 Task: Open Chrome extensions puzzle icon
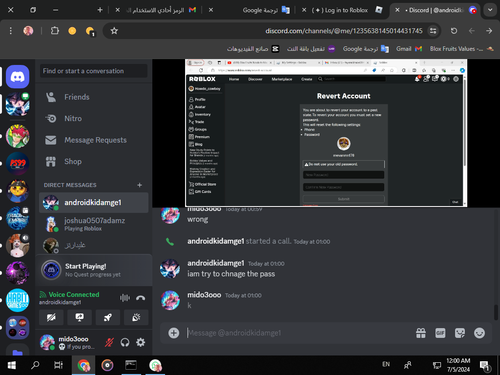55,31
